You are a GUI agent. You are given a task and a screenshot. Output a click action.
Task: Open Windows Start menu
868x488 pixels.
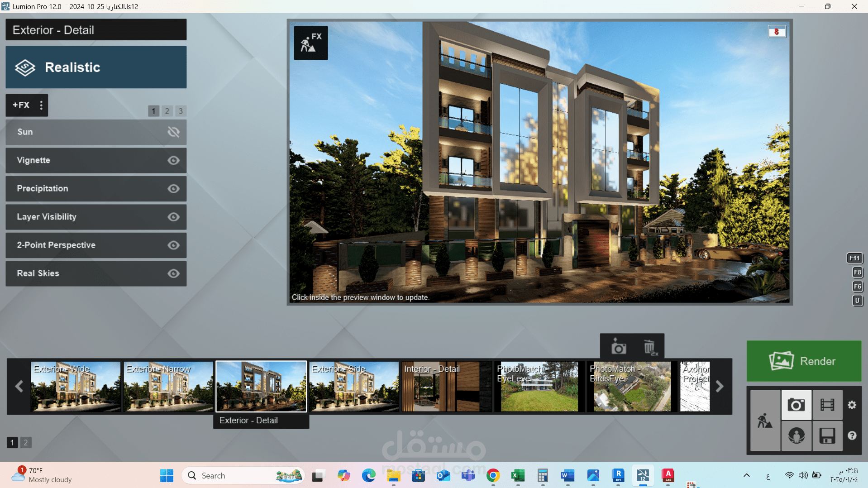167,475
